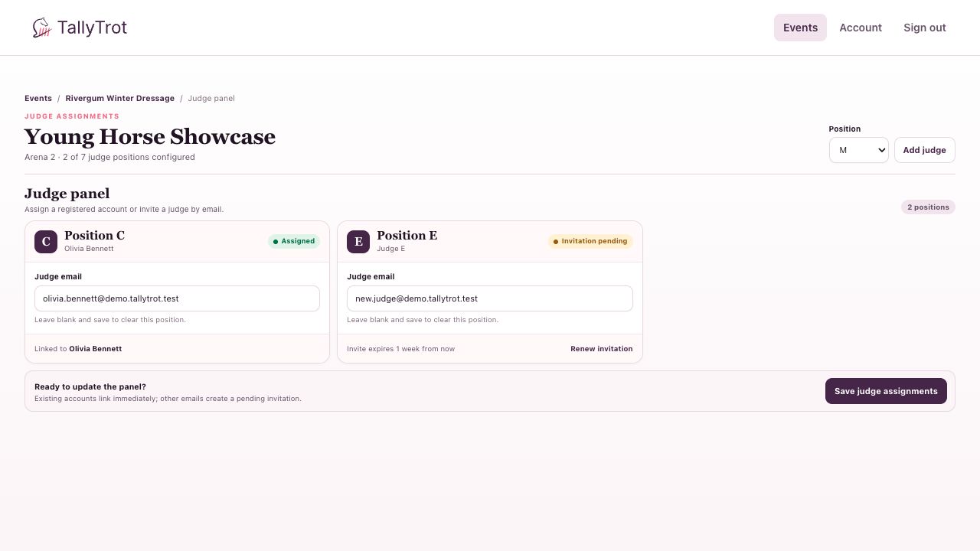Open Rivergum Winter Dressage breadcrumb link
Viewport: 980px width, 551px height.
[x=120, y=98]
